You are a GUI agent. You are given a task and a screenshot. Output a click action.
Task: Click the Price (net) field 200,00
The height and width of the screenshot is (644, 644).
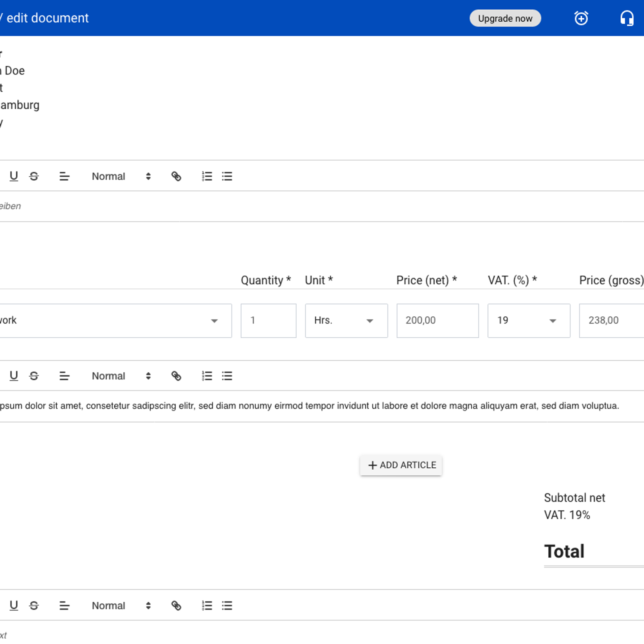pos(438,321)
